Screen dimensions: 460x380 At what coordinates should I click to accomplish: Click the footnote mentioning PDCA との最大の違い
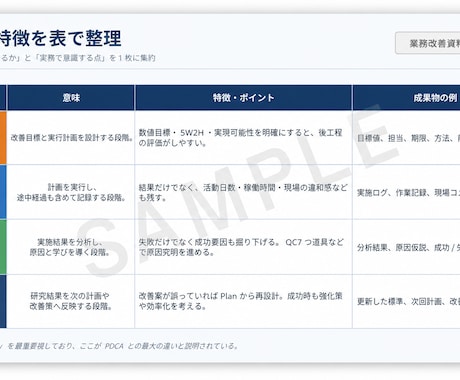pyautogui.click(x=119, y=346)
